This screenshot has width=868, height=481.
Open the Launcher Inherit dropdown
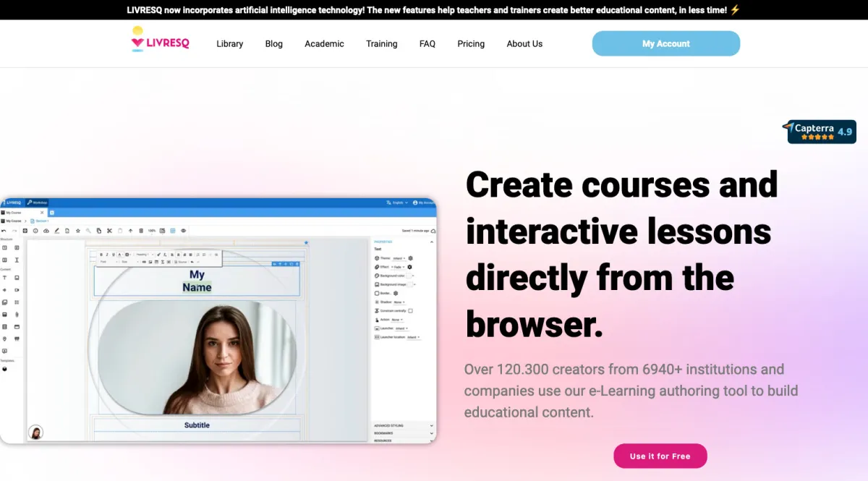coord(401,328)
